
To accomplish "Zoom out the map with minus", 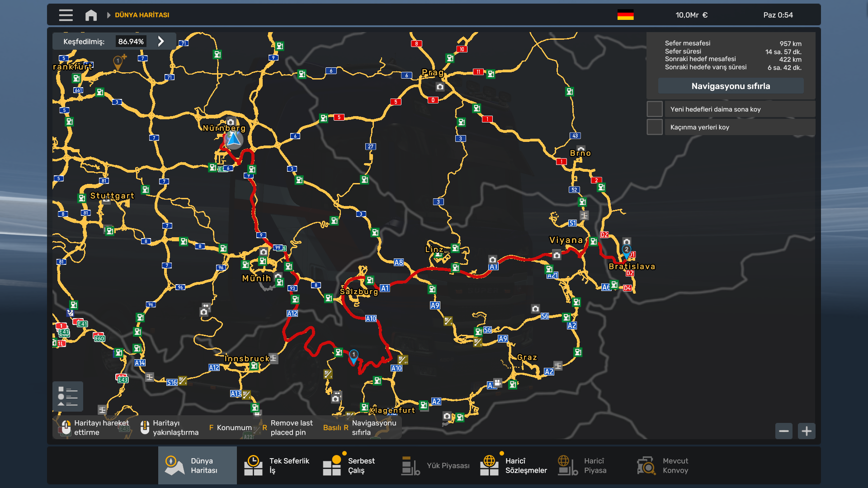I will pos(784,431).
